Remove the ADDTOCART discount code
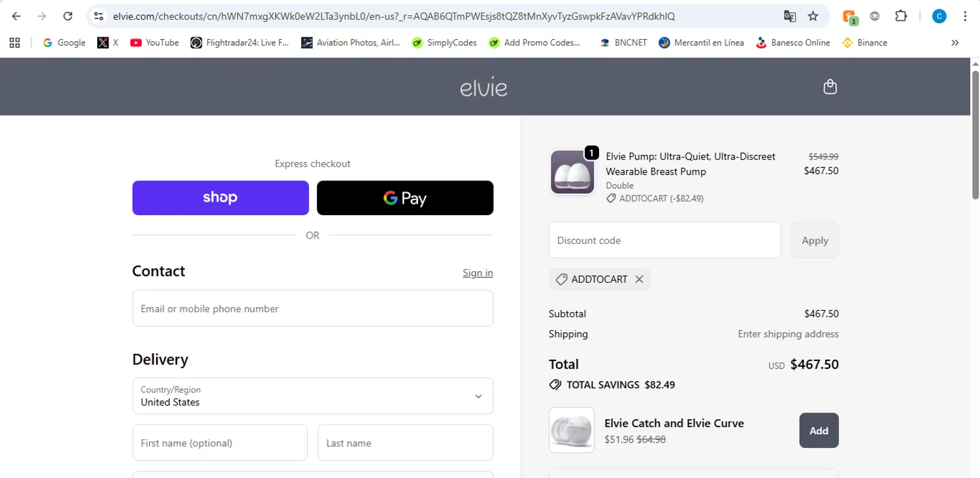980x478 pixels. coord(639,279)
